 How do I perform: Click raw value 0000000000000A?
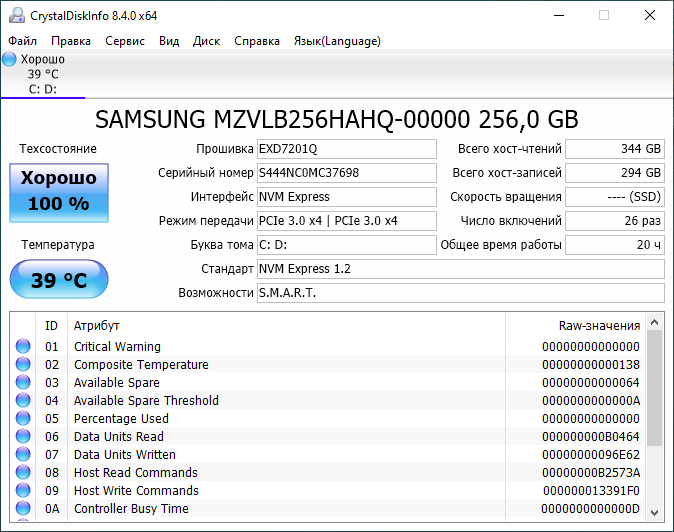click(x=591, y=401)
